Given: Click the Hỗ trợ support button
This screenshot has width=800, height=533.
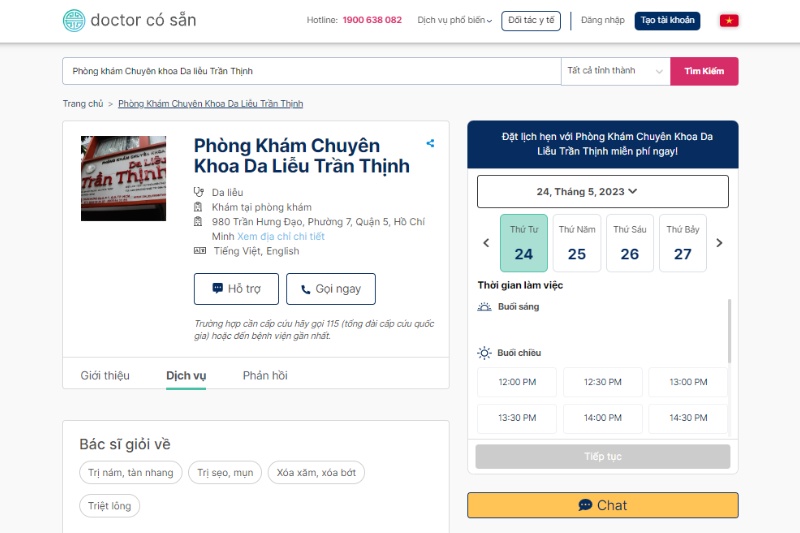Looking at the screenshot, I should (236, 289).
